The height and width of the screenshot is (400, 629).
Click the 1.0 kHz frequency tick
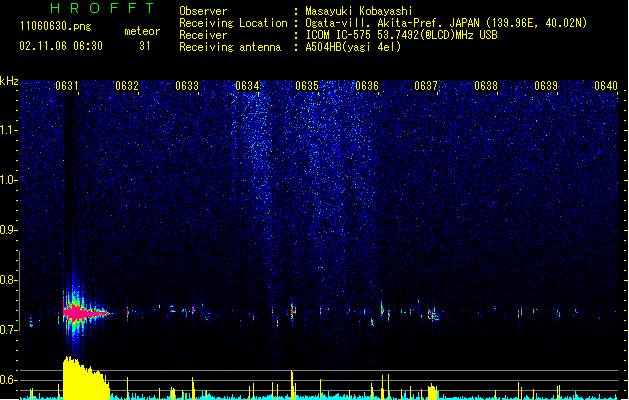pyautogui.click(x=8, y=180)
